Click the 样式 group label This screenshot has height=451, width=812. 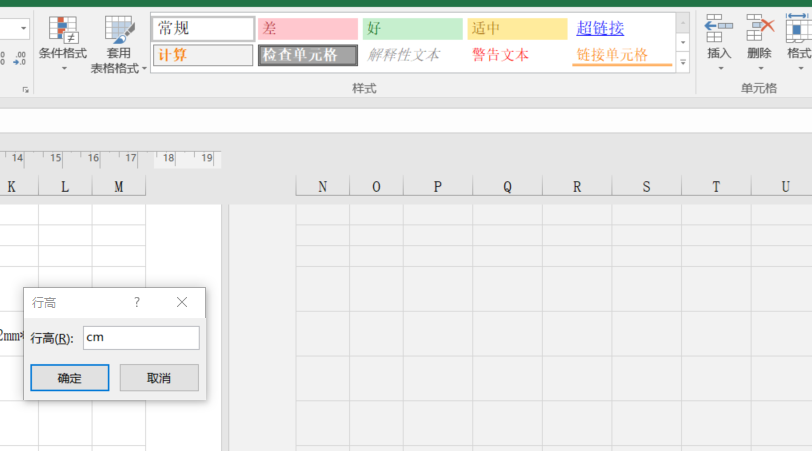click(364, 89)
